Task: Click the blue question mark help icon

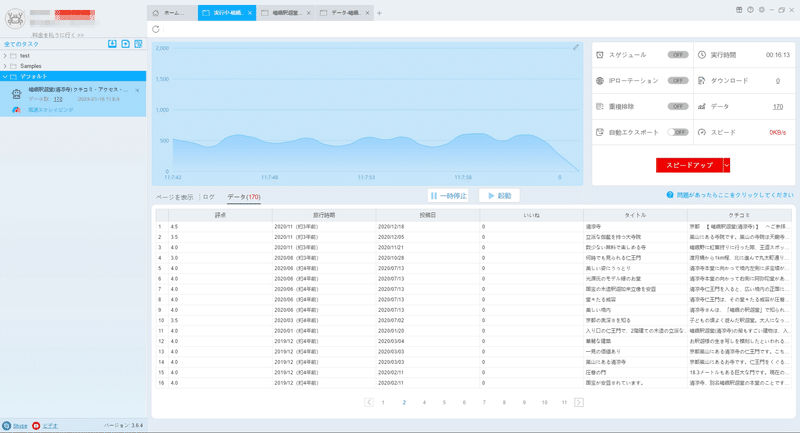Action: pyautogui.click(x=670, y=195)
